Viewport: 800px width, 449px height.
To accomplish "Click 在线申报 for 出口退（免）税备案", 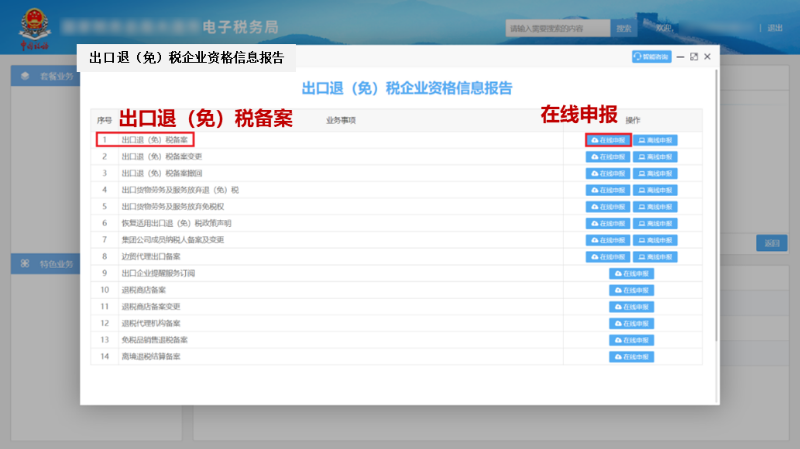I will pos(608,140).
